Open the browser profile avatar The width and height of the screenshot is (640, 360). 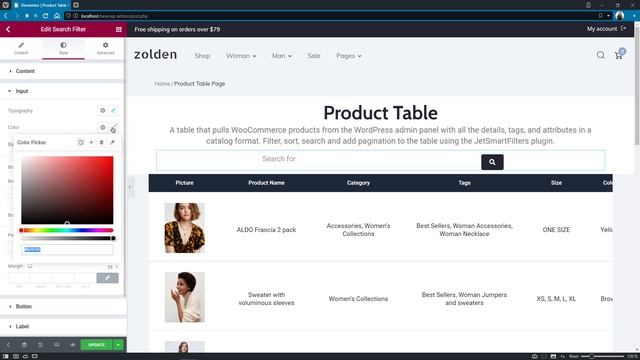coord(620,16)
